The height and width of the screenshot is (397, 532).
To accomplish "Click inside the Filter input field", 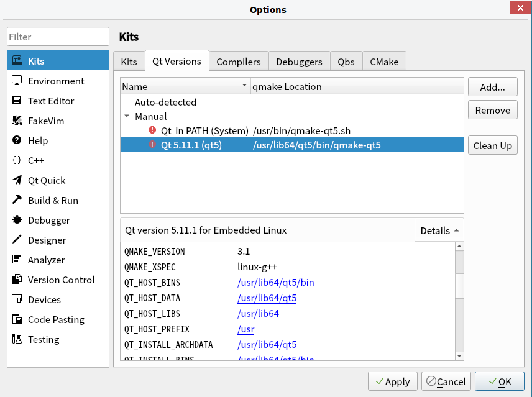I will (x=58, y=36).
